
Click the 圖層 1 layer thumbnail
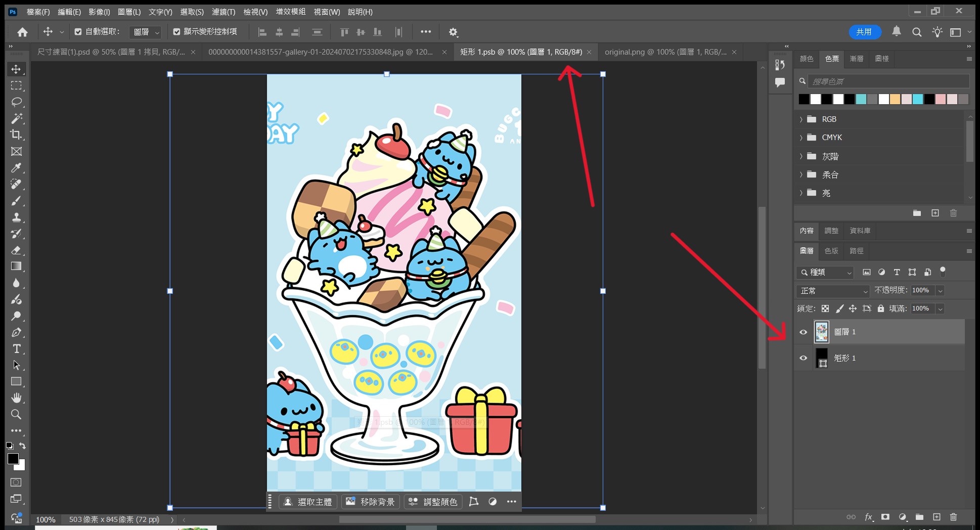tap(822, 332)
